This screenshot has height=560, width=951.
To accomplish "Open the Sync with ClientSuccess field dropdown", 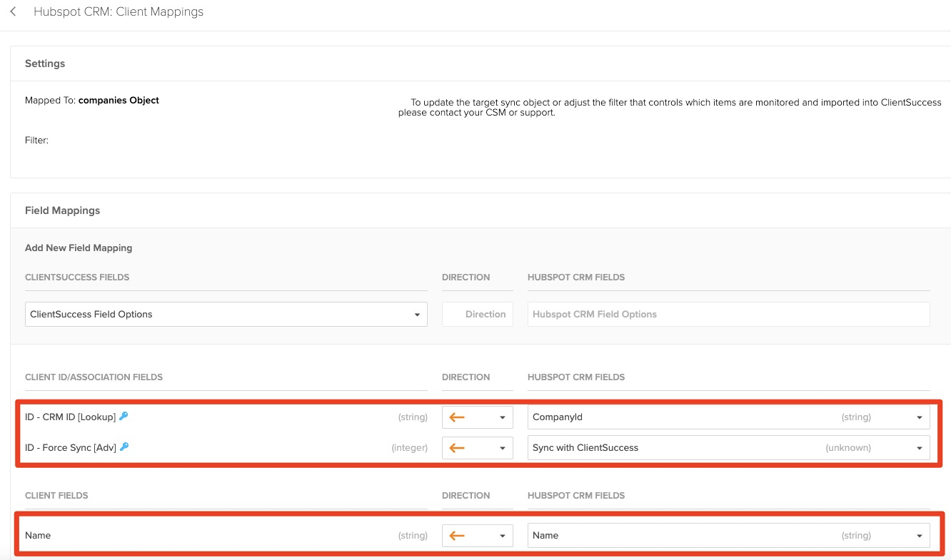I will point(729,448).
